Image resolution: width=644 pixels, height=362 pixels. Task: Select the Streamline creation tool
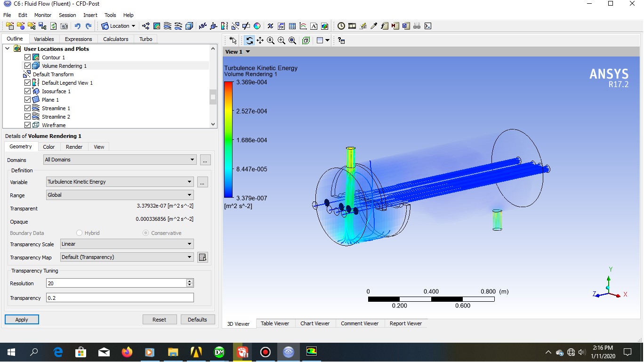tap(167, 26)
